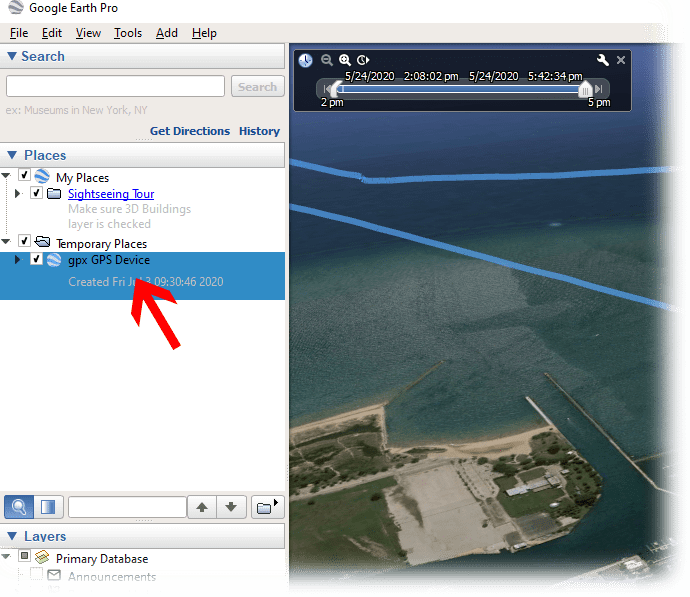Uncheck the Sightseeing Tour checkbox
The width and height of the screenshot is (690, 597).
click(37, 193)
